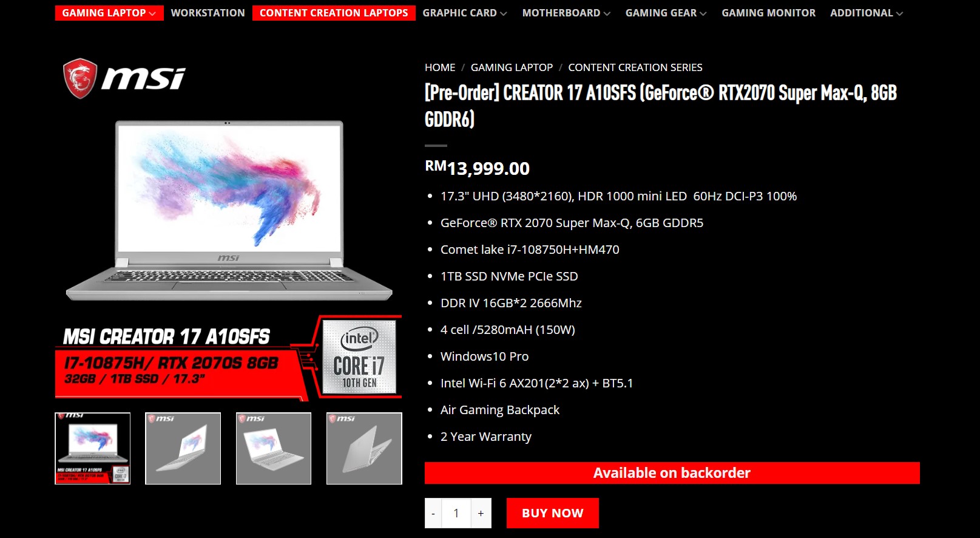Open the Gaming Monitor page
Image resolution: width=980 pixels, height=538 pixels.
tap(768, 13)
